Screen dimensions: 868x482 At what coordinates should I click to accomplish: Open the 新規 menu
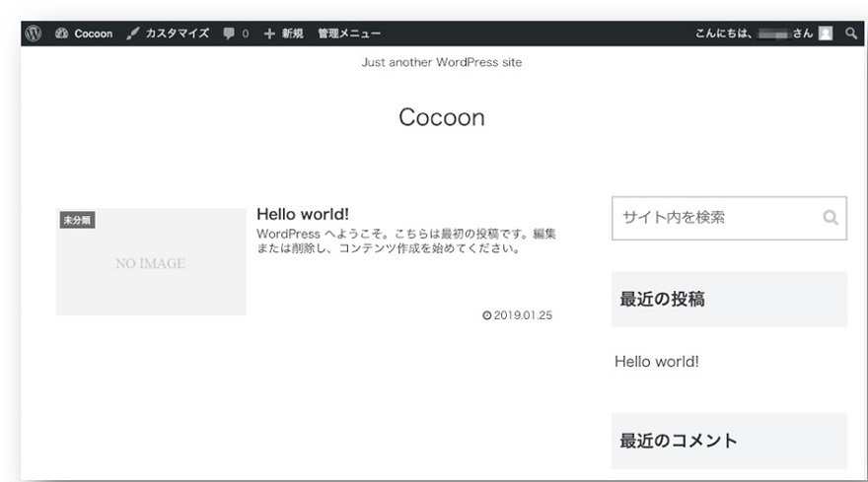[x=292, y=34]
